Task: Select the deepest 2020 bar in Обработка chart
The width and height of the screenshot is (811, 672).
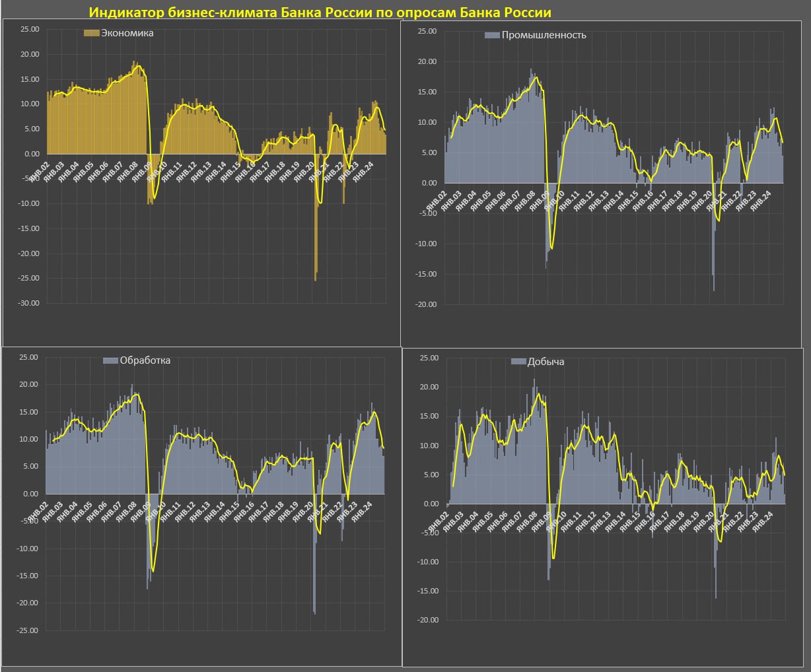Action: click(x=314, y=594)
